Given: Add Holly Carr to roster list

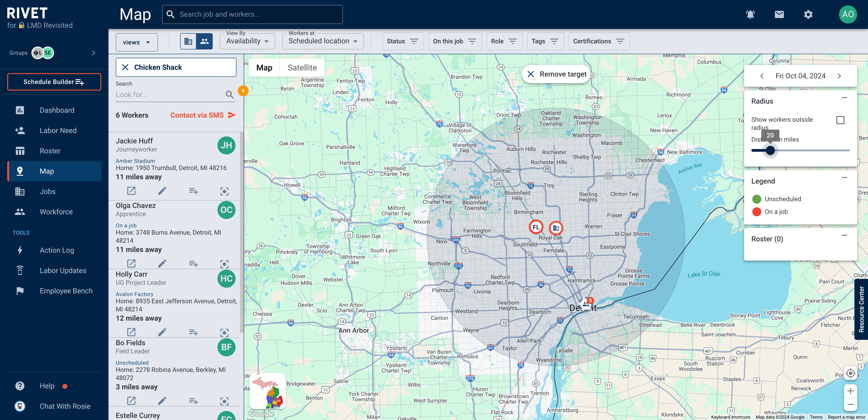Looking at the screenshot, I should point(193,332).
